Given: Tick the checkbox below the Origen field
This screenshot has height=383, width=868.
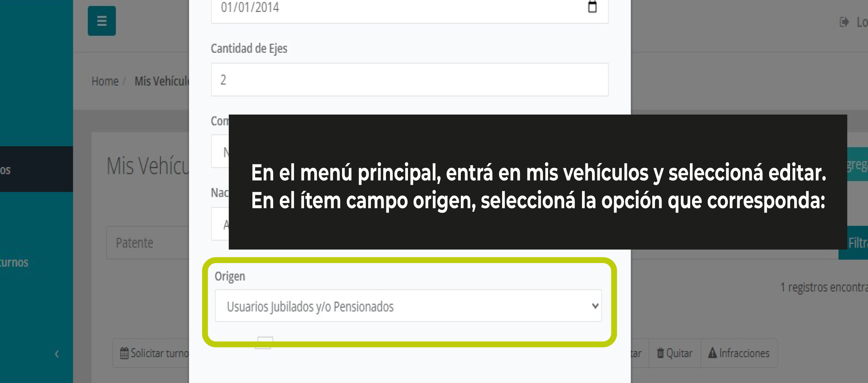Looking at the screenshot, I should [264, 343].
